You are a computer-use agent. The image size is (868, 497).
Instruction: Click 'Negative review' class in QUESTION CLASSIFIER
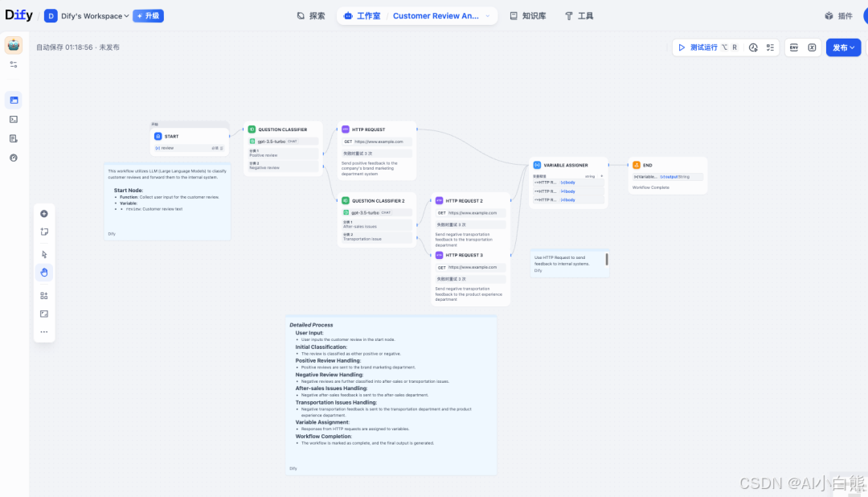click(x=284, y=166)
